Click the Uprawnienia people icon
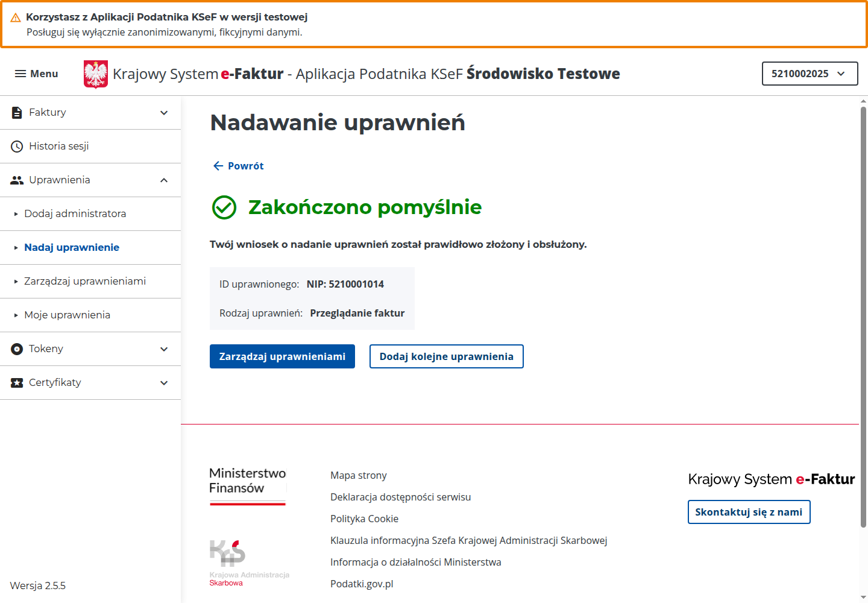The width and height of the screenshot is (868, 603). [17, 180]
